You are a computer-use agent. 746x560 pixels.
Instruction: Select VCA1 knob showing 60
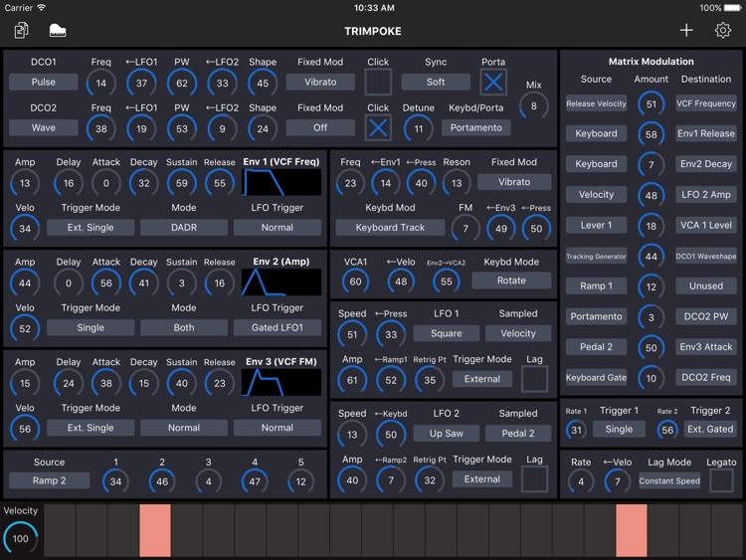(355, 281)
